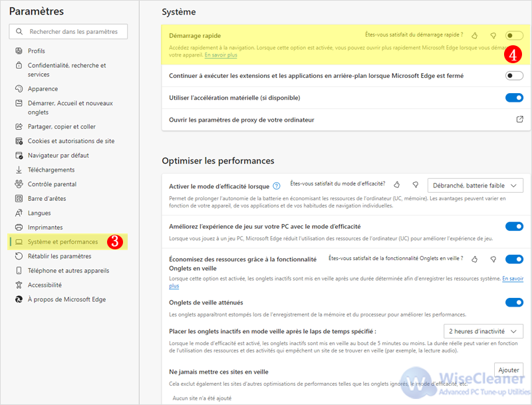Screen dimensions: 532x405
Task: Click the Navigateur par défaut icon
Action: point(19,156)
